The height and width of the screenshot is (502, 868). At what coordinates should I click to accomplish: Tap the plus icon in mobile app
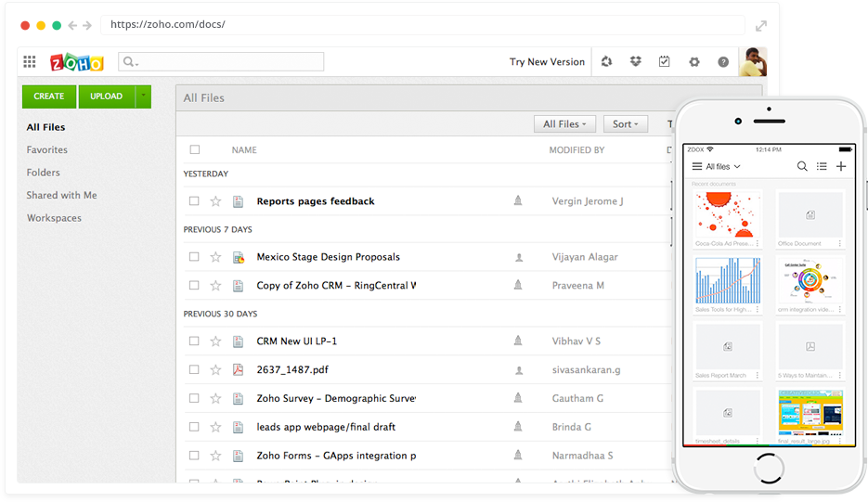[x=841, y=167]
